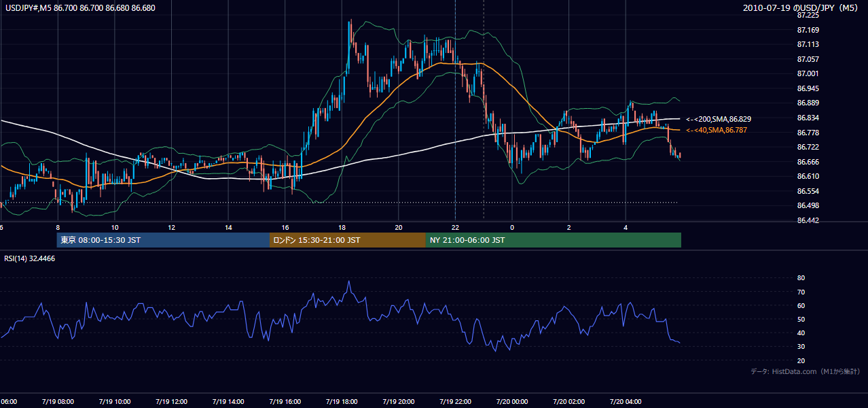Click the price axis value 87.057

808,59
